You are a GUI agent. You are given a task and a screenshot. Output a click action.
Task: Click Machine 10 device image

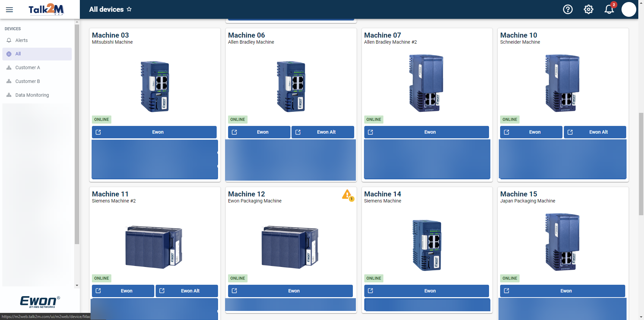[562, 83]
